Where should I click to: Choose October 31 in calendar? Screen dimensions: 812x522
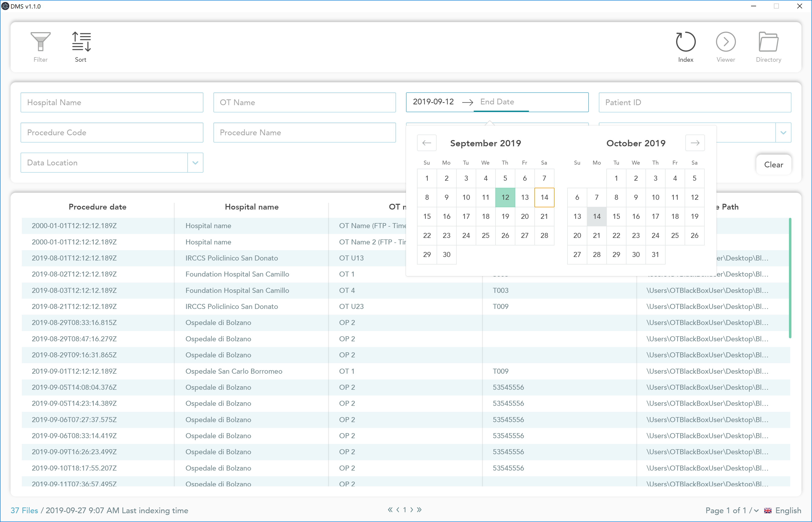(655, 254)
